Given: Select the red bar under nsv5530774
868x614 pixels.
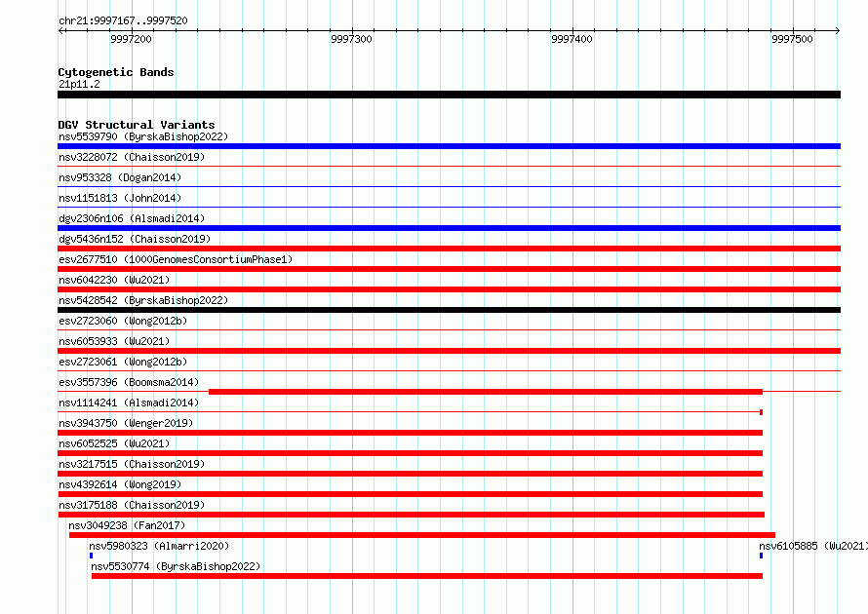Looking at the screenshot, I should coord(427,576).
